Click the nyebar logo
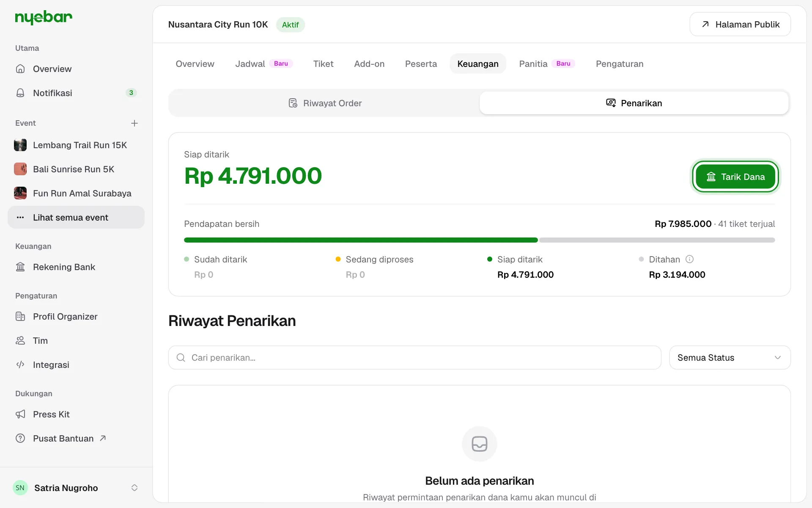Screen dimensions: 812x508 tap(44, 17)
